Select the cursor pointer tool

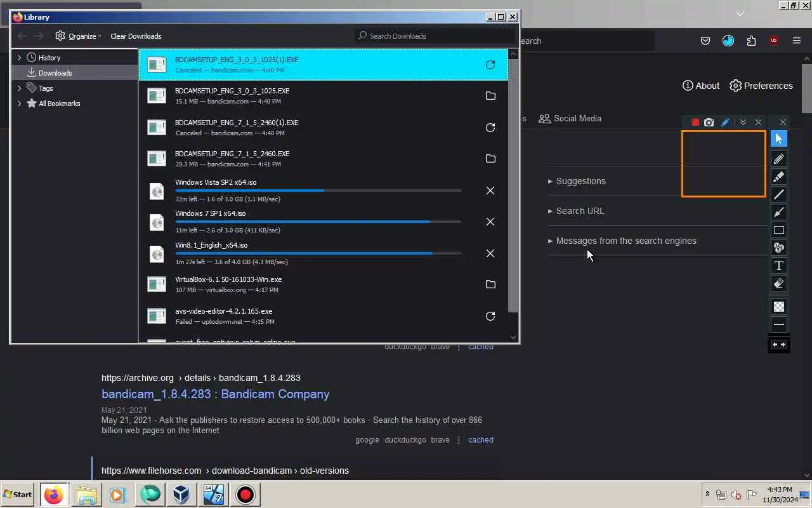coord(779,138)
